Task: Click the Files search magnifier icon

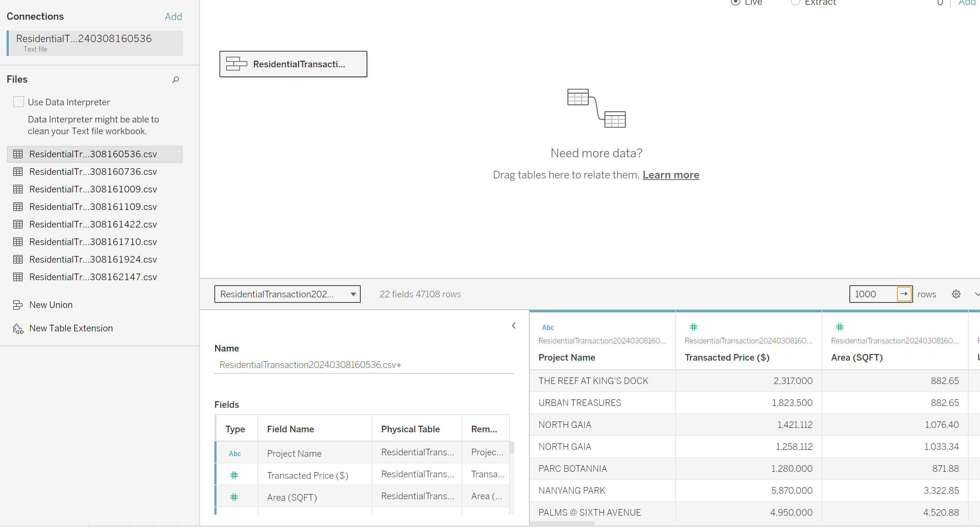Action: click(175, 79)
